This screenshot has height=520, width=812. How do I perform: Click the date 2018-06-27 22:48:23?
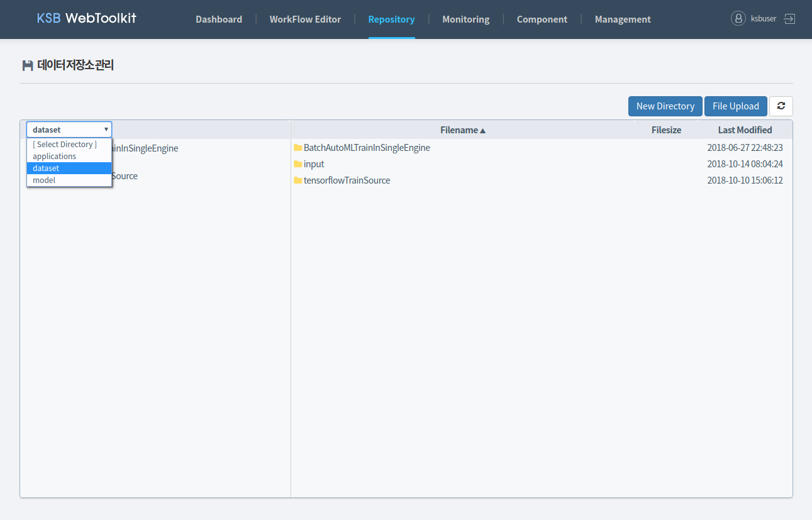click(745, 148)
